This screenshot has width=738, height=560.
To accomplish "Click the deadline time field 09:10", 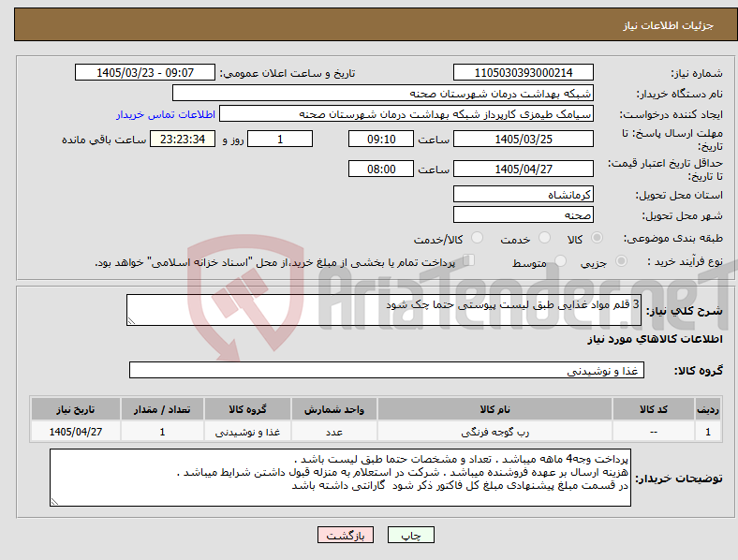I will (381, 139).
